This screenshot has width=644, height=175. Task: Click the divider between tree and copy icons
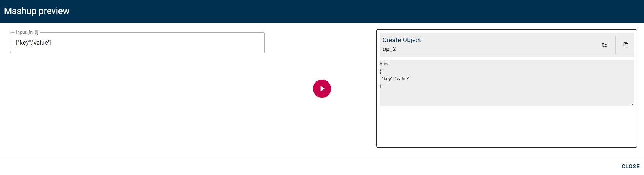[615, 45]
